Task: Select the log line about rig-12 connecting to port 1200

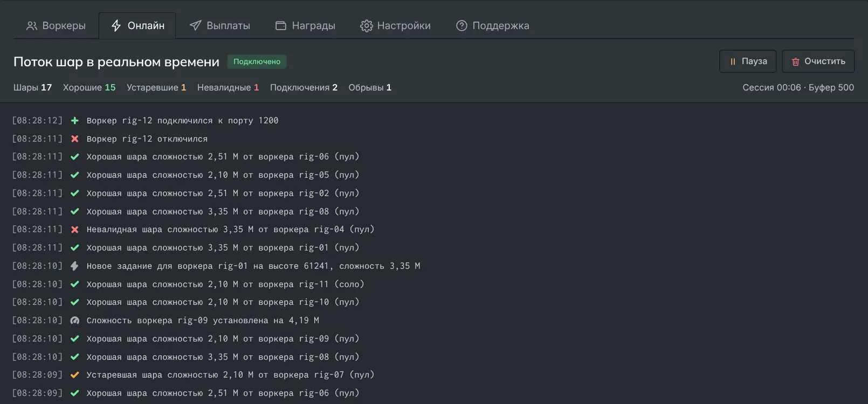Action: click(183, 121)
